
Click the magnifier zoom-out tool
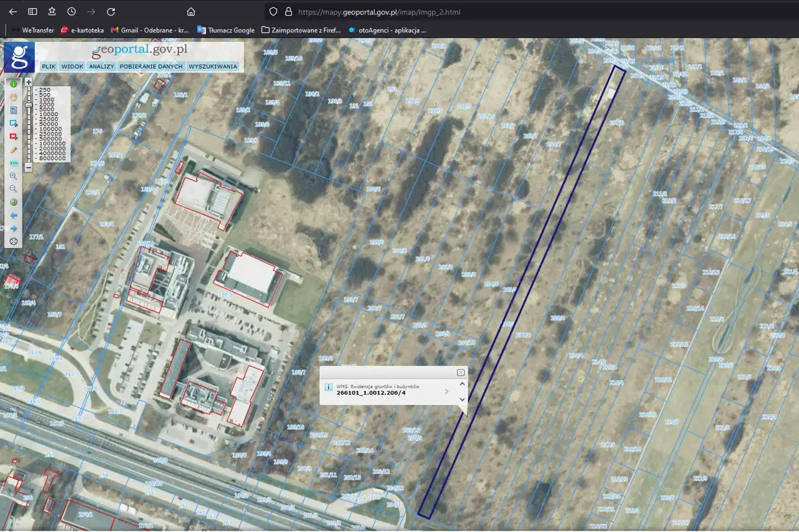[14, 189]
